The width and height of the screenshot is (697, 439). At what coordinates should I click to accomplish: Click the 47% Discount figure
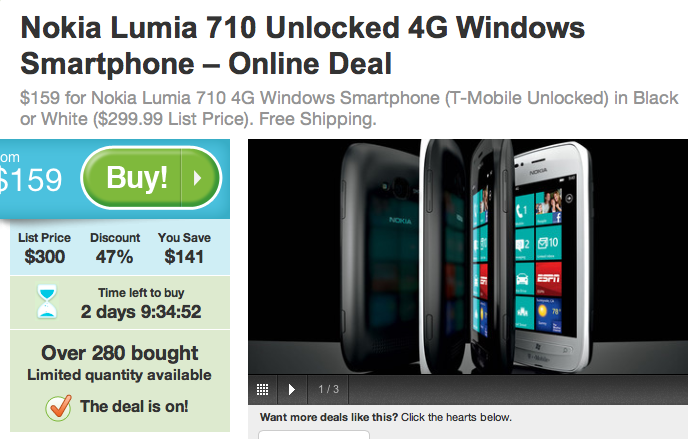(x=114, y=257)
